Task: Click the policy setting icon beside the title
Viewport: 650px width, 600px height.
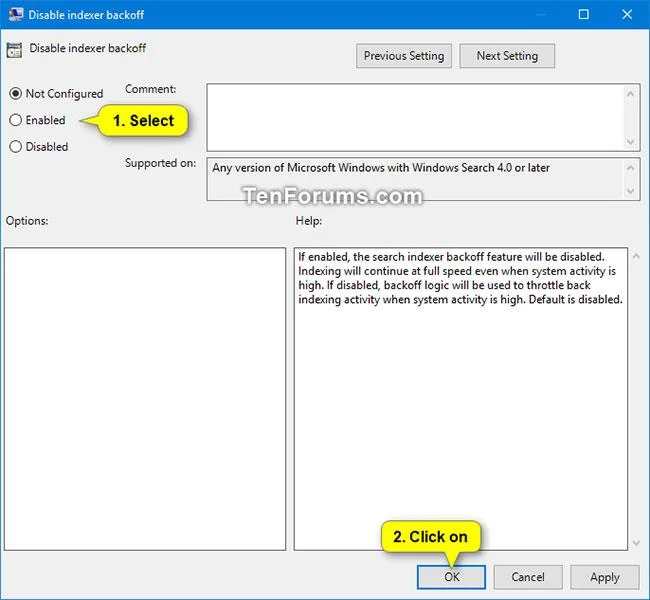Action: tap(14, 50)
